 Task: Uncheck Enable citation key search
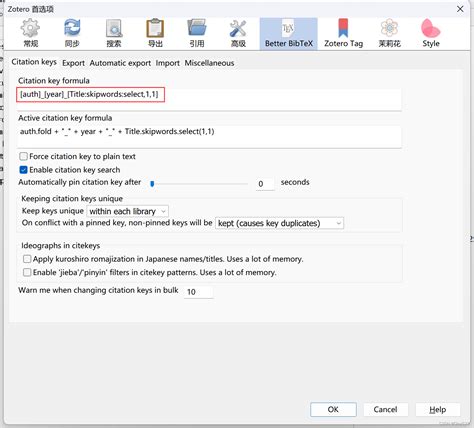coord(23,170)
